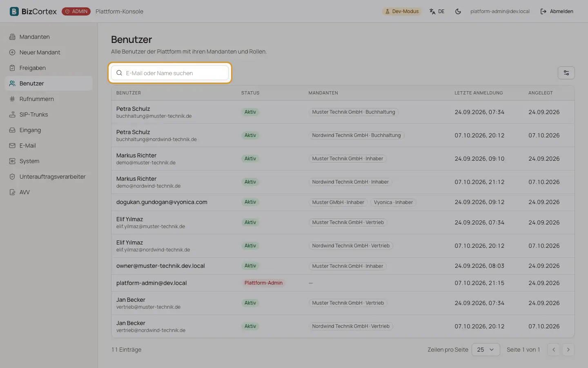Go to the previous page
The image size is (588, 368).
pos(554,350)
